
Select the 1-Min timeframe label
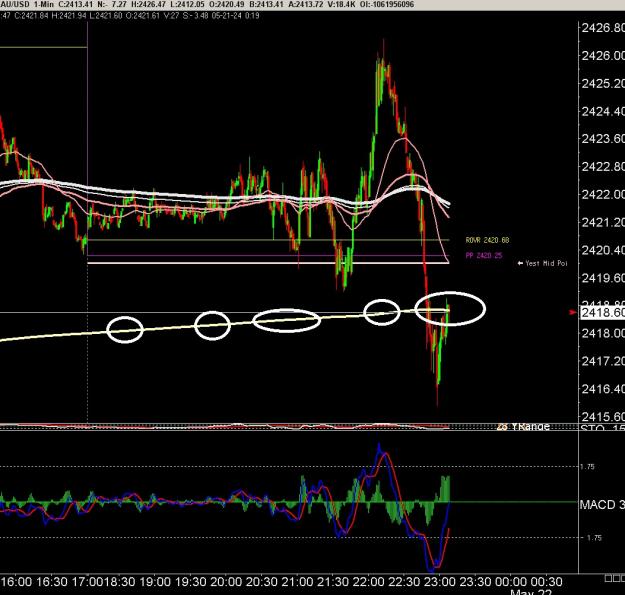(x=44, y=4)
